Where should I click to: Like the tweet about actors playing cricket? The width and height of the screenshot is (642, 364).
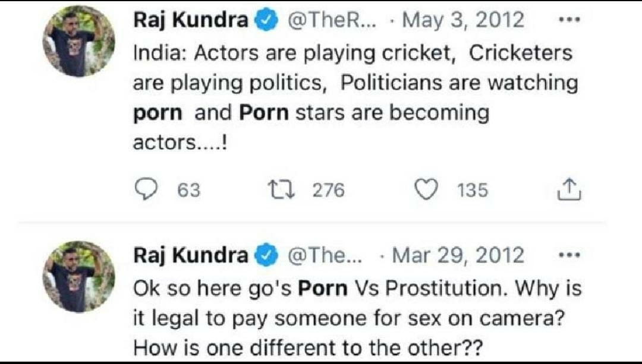(425, 190)
